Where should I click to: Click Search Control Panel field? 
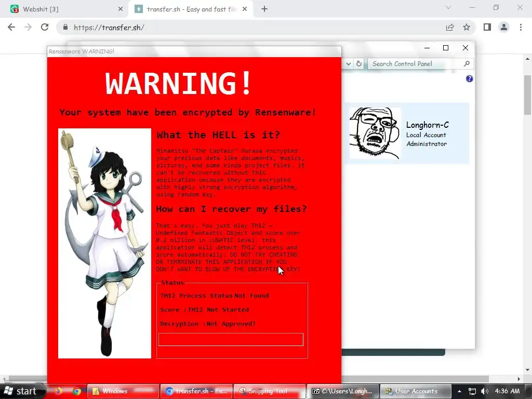coord(416,64)
